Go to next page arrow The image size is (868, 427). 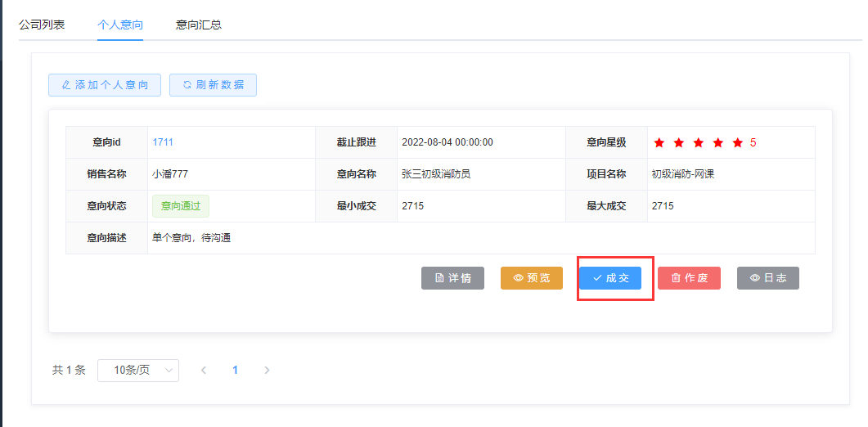point(267,370)
